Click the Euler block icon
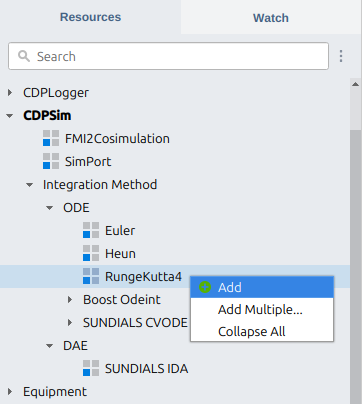362x404 pixels. point(91,230)
